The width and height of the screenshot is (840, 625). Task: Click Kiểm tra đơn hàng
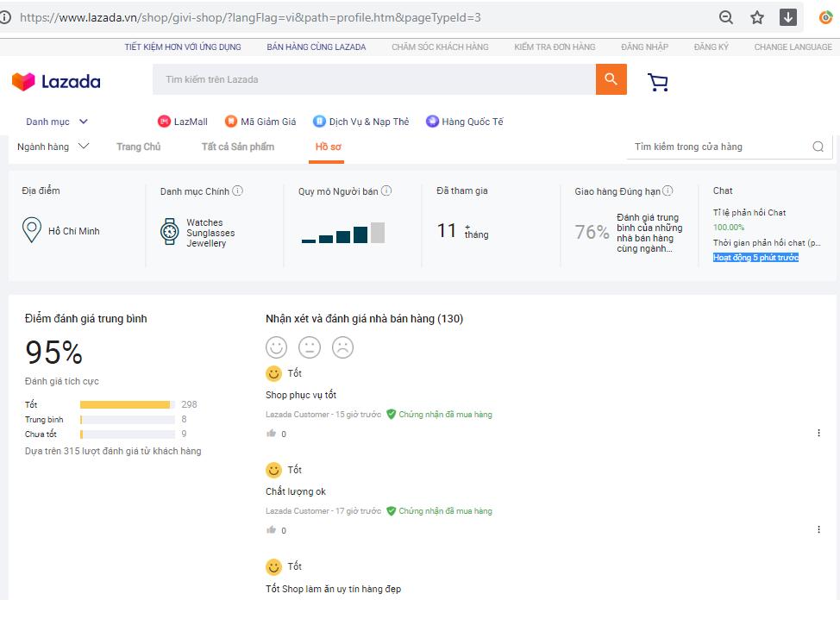(x=555, y=47)
